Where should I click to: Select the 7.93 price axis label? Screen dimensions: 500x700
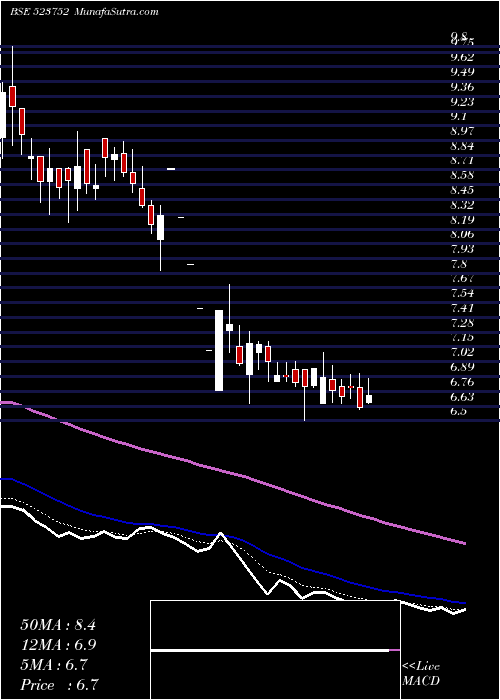pos(462,249)
